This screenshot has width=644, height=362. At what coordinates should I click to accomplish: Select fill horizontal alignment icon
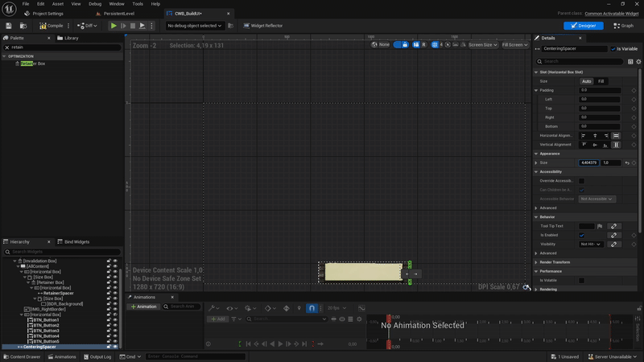point(616,135)
